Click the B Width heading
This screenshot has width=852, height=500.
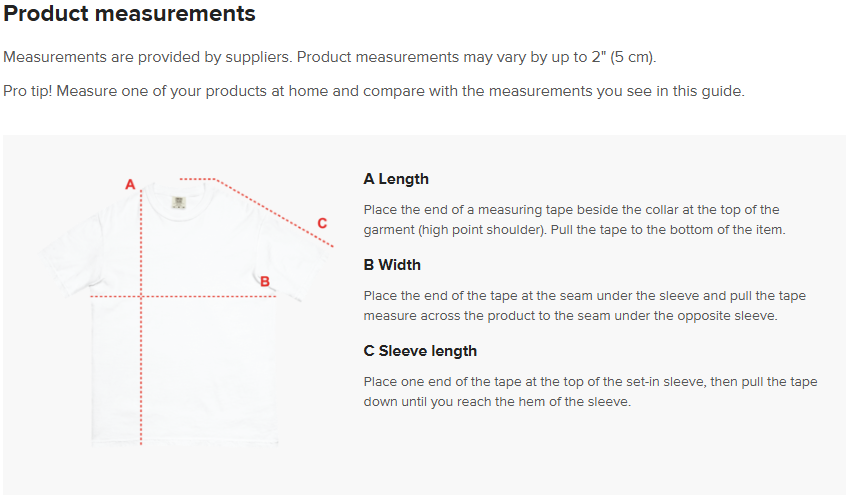(392, 265)
